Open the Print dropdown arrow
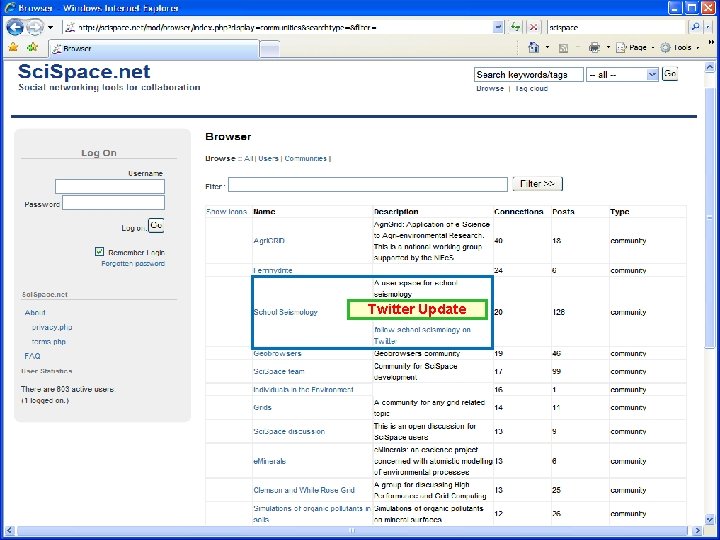 [608, 47]
